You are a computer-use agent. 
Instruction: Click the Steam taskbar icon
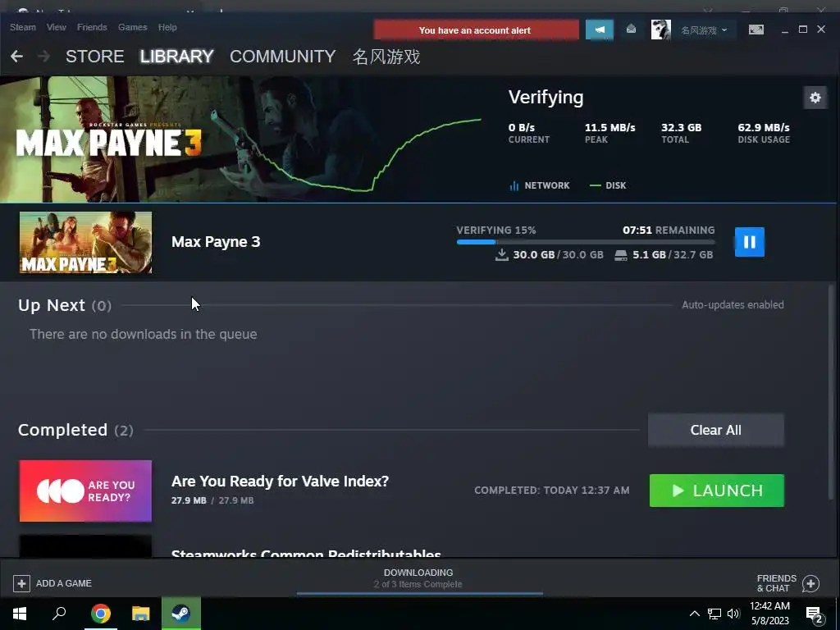tap(181, 614)
